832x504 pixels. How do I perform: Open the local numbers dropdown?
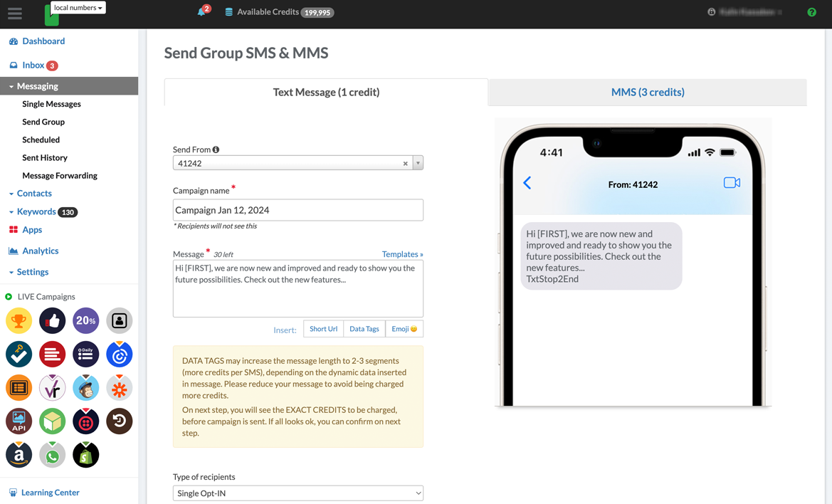[x=77, y=7]
